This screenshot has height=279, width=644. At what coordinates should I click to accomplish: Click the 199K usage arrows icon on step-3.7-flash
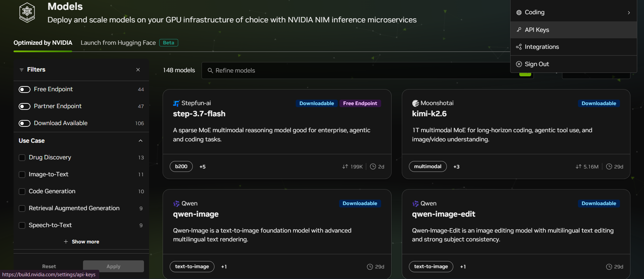pos(345,166)
